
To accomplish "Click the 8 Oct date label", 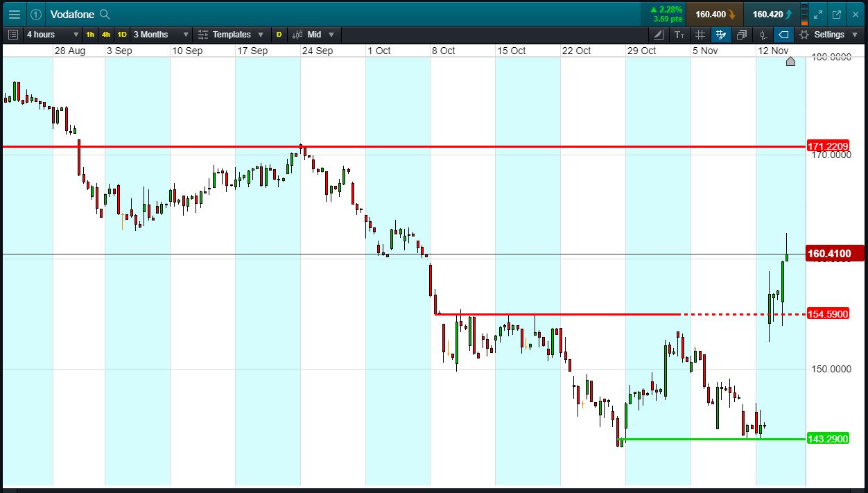I will [443, 51].
